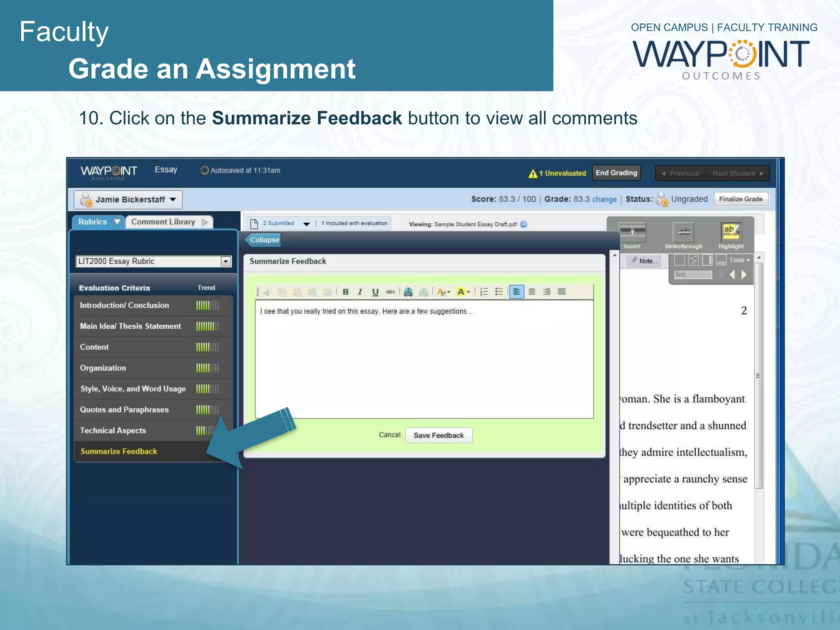Click into the feedback text area
The image size is (840, 630).
[424, 359]
